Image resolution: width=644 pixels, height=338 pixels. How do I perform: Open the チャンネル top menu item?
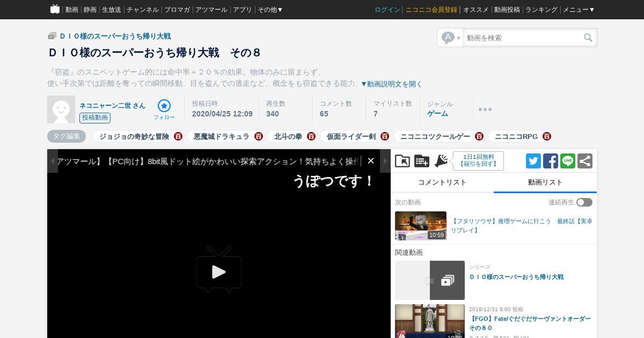tap(143, 10)
